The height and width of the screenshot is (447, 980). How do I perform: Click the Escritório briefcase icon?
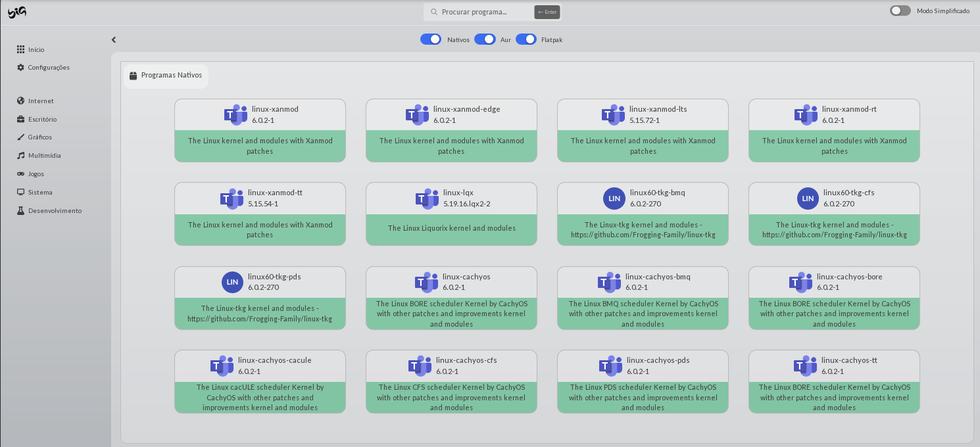(x=21, y=119)
